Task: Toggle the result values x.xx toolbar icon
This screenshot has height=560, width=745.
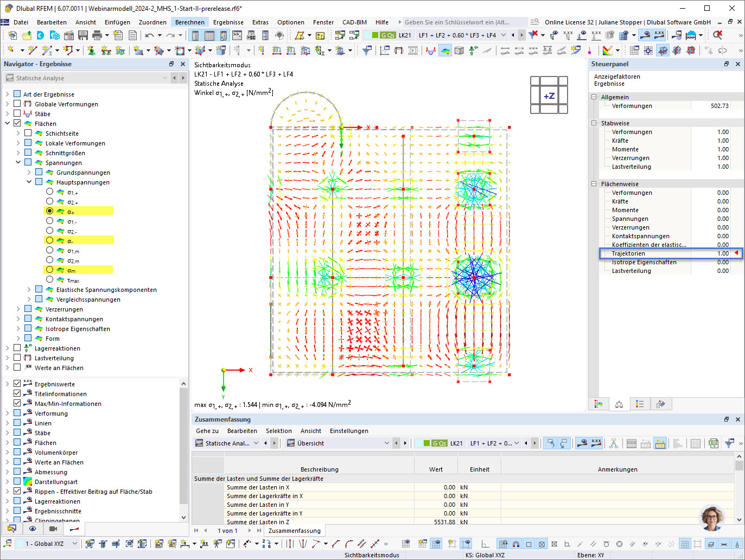Action: click(659, 35)
